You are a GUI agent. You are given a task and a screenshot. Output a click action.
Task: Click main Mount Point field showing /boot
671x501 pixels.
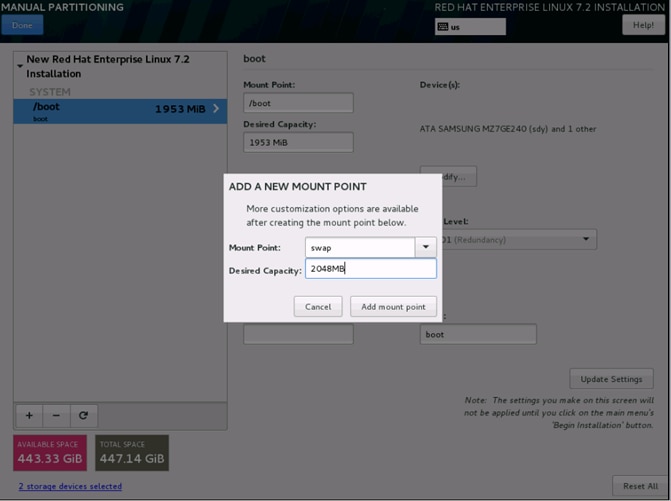tap(298, 103)
